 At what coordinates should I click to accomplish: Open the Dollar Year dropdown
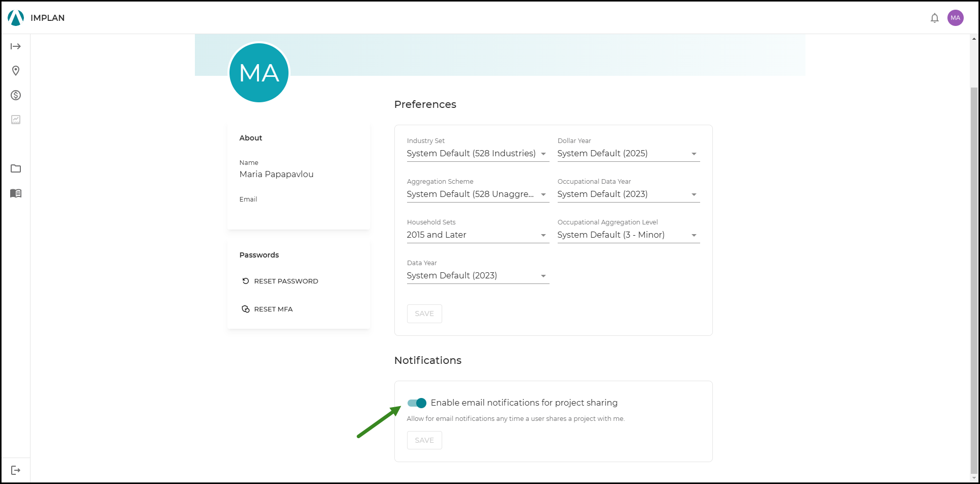[x=628, y=153]
